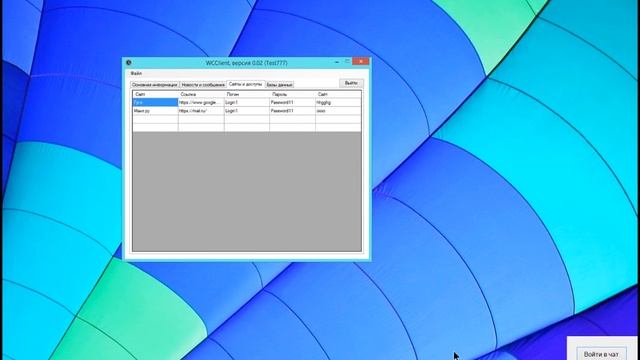
Task: Click the Ссылка column header
Action: click(201, 94)
